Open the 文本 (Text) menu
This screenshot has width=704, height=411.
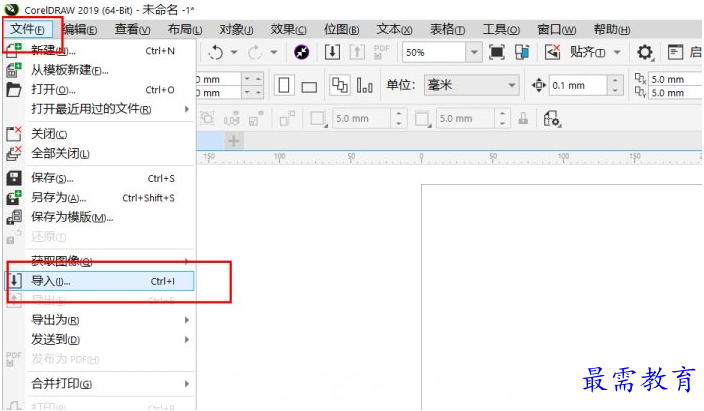click(394, 30)
